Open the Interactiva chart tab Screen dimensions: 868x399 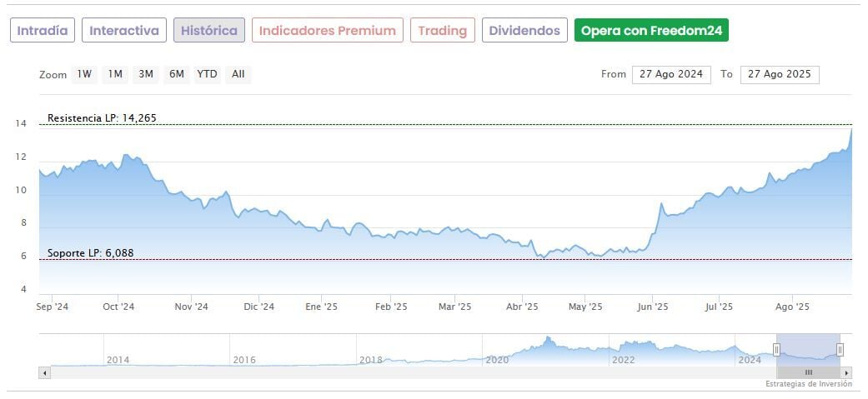click(124, 31)
